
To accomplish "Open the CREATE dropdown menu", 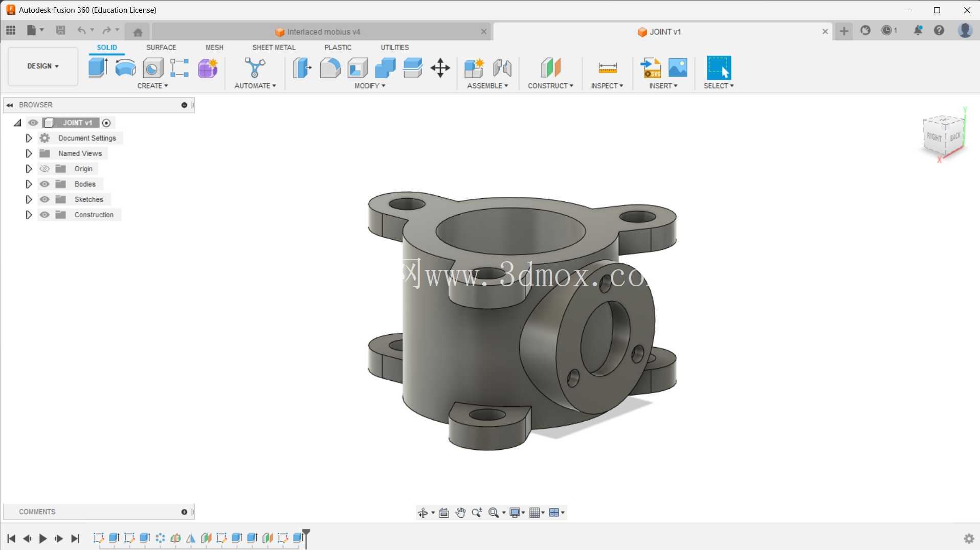I will [x=152, y=86].
